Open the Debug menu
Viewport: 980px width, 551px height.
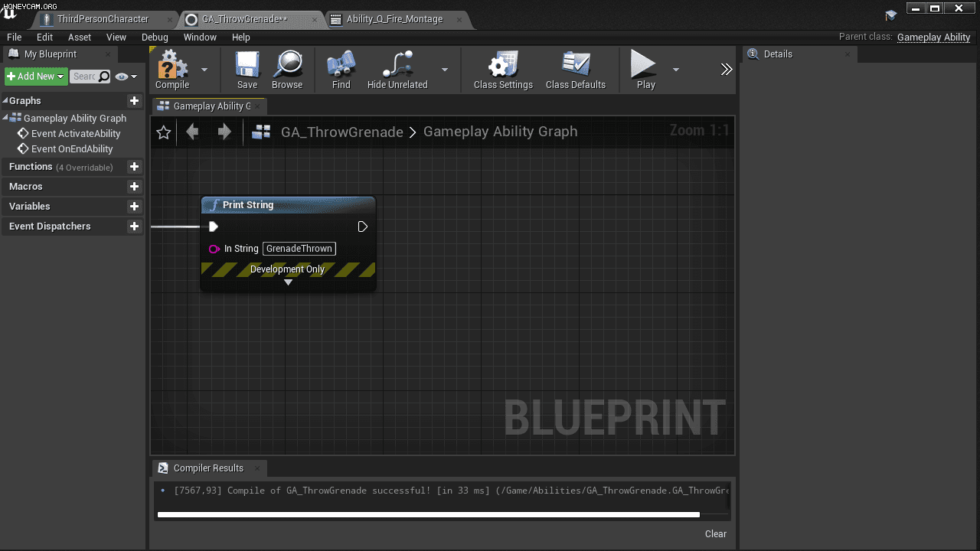coord(155,37)
